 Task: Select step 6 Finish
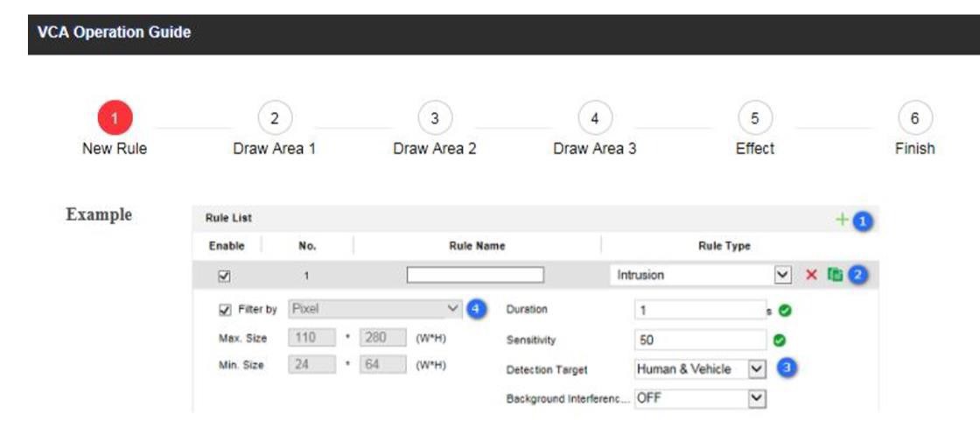tap(914, 119)
